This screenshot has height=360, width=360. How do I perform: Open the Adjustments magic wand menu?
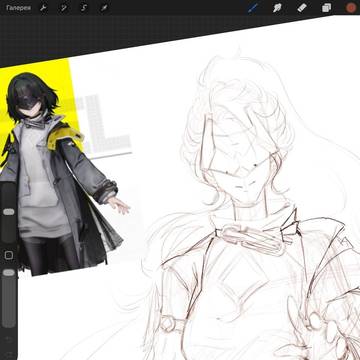pos(63,8)
